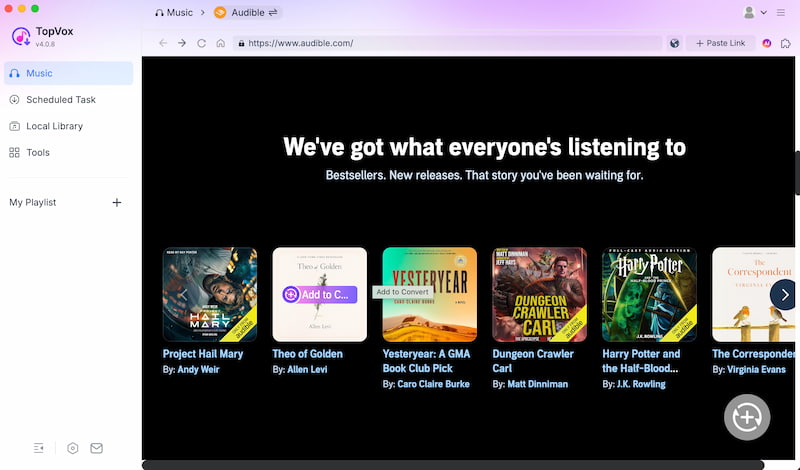This screenshot has height=470, width=800.
Task: Open author J.K. Rowling link
Action: (x=641, y=384)
